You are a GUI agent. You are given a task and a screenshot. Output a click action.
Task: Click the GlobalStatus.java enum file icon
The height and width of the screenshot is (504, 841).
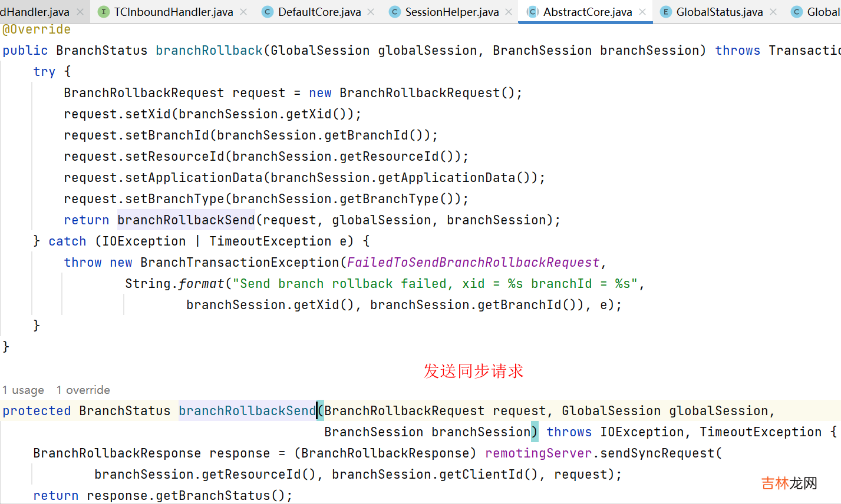click(666, 12)
